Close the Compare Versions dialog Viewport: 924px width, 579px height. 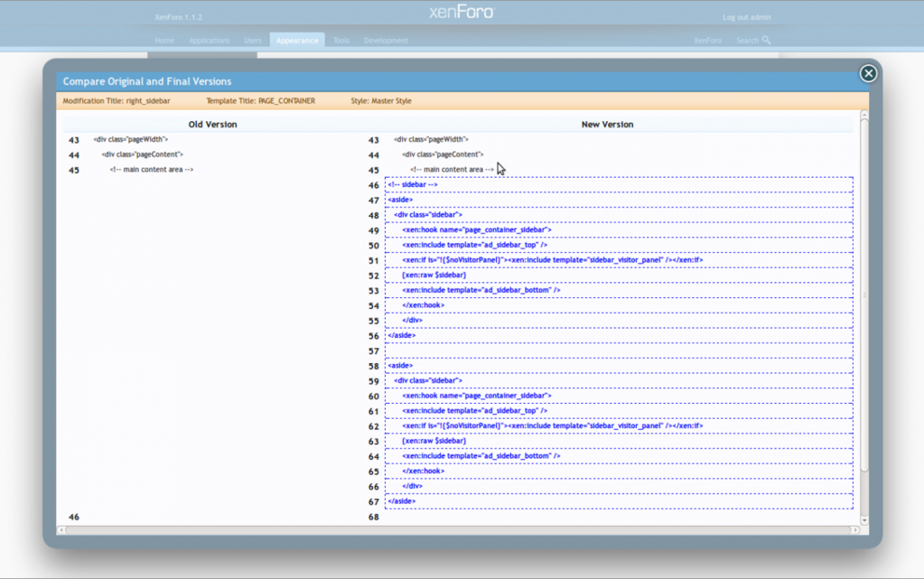point(867,73)
